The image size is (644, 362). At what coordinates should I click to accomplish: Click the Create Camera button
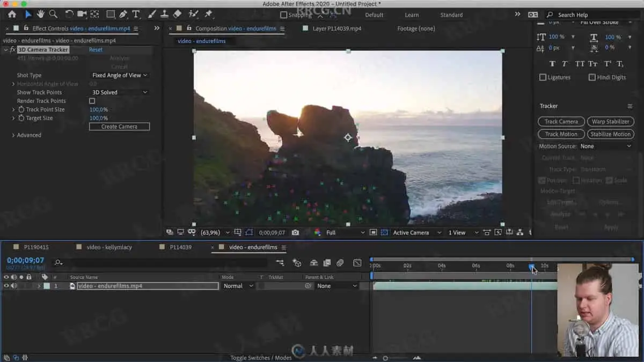coord(119,127)
